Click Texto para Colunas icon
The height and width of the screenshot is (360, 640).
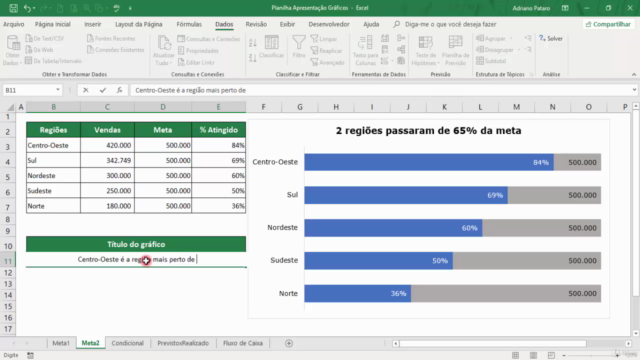pos(365,51)
